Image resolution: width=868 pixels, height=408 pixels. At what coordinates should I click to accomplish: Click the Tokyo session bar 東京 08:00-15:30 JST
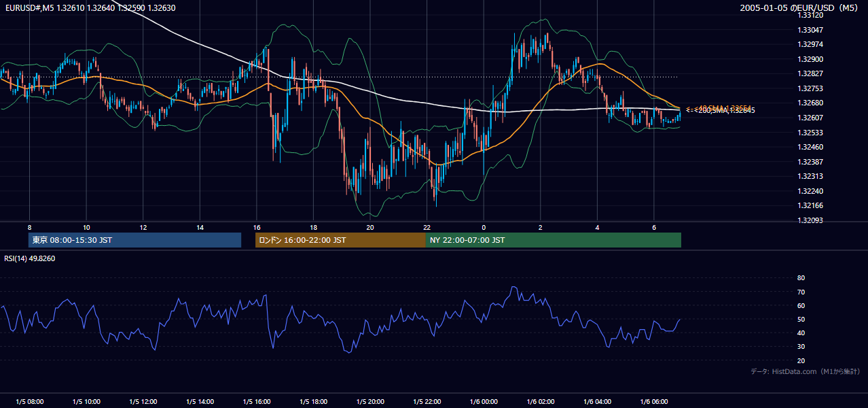pyautogui.click(x=134, y=240)
